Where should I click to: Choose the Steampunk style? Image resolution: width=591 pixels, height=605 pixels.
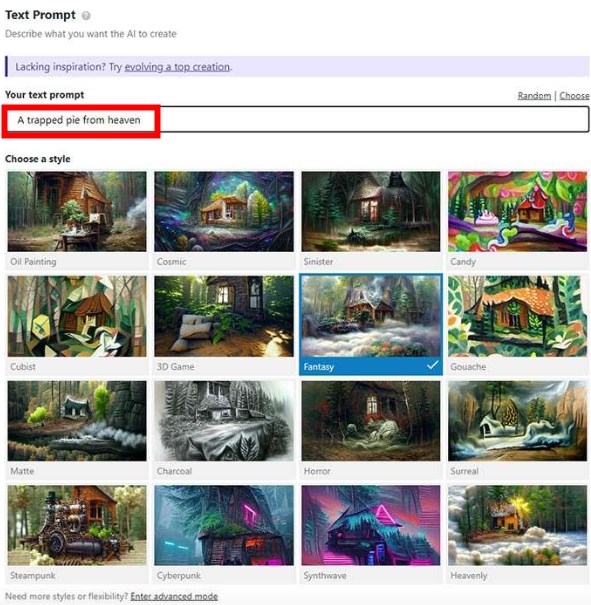(x=77, y=526)
